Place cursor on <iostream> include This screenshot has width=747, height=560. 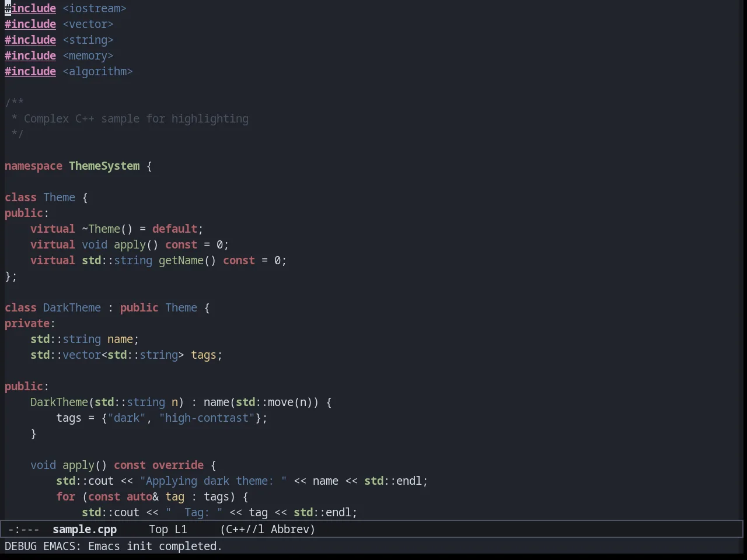95,9
